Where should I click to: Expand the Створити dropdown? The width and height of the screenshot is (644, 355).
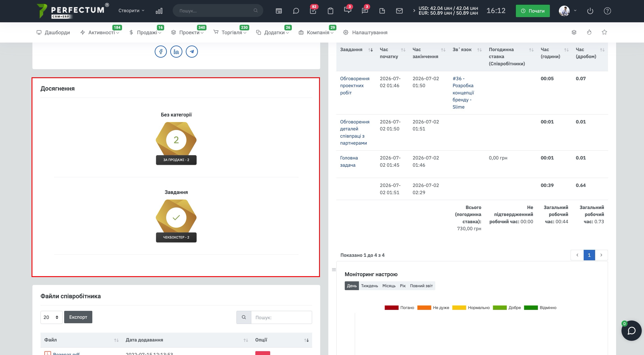[131, 11]
